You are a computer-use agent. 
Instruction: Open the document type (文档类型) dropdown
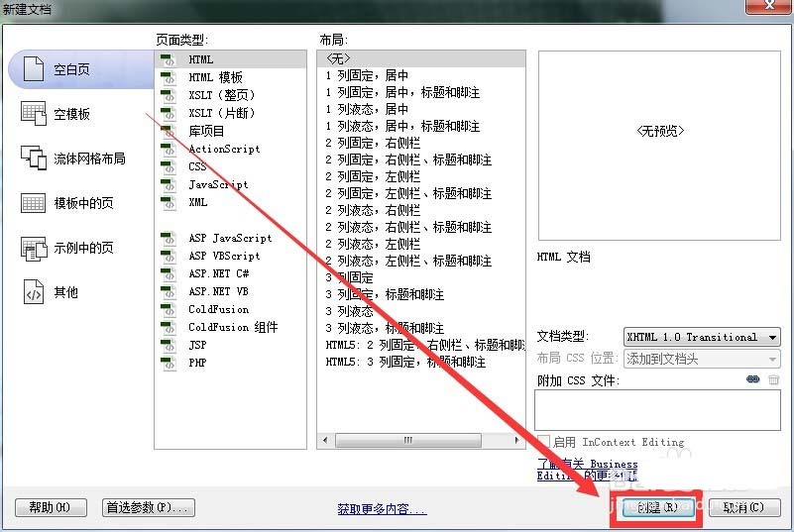pos(701,337)
